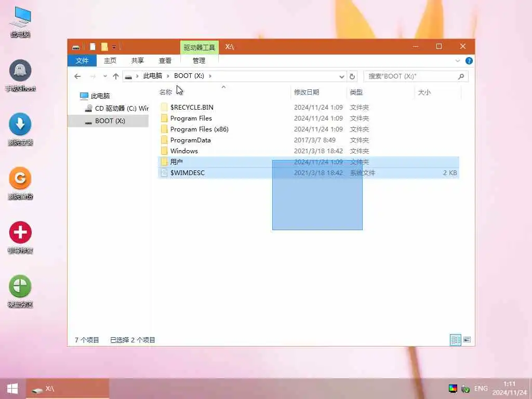Go forward with the right arrow
The image size is (532, 399).
92,76
